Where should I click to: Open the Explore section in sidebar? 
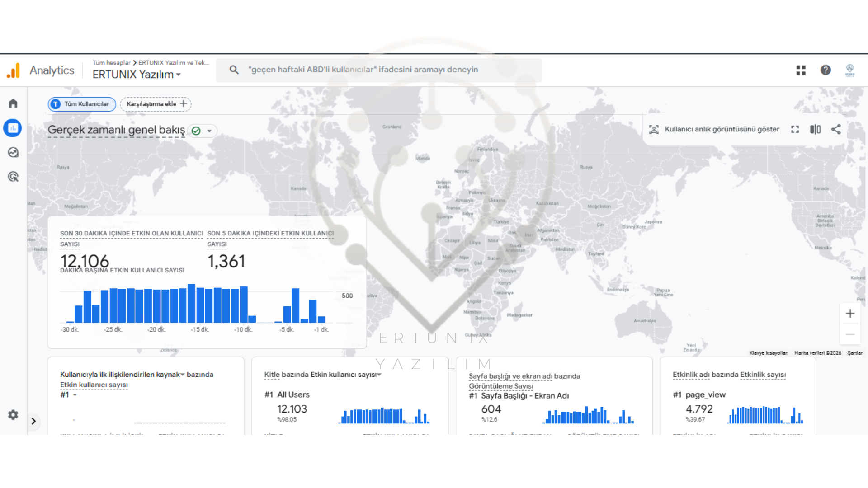[x=13, y=152]
